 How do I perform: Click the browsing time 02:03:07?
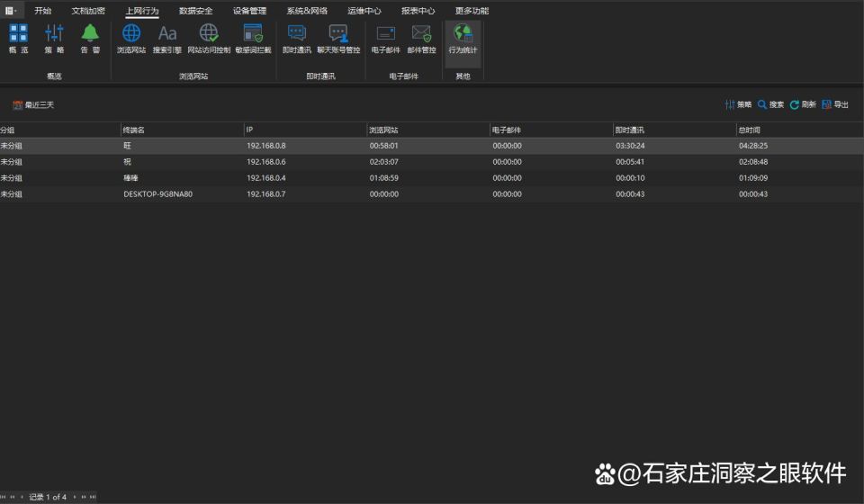383,162
